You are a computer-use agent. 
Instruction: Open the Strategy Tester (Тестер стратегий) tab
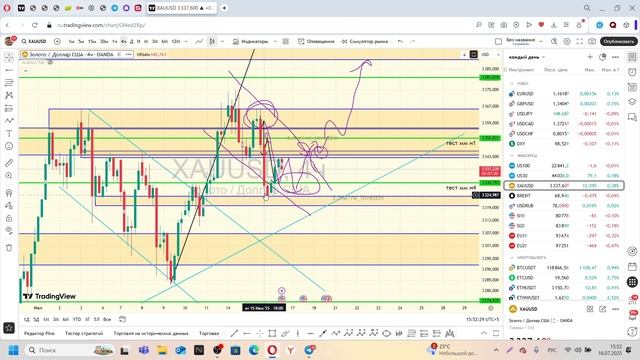coord(84,333)
